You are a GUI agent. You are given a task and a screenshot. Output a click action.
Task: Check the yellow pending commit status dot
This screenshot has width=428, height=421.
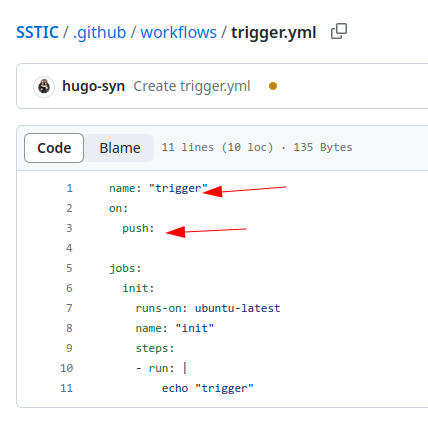pos(273,86)
